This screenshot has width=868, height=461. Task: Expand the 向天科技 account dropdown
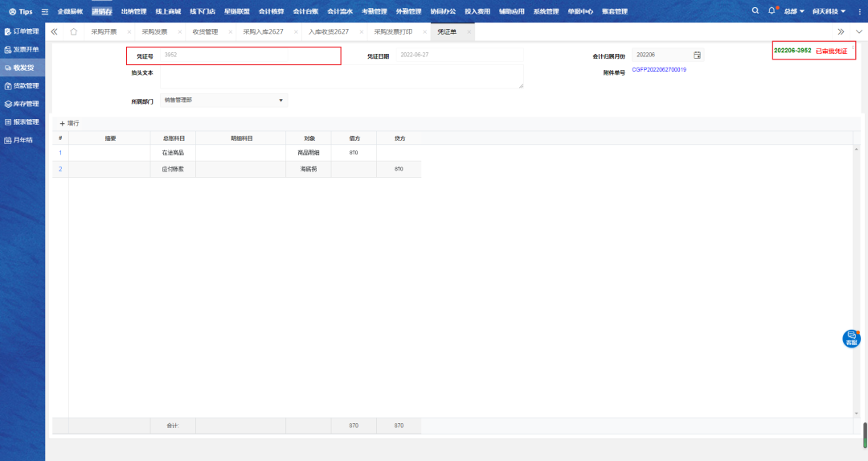[x=829, y=12]
